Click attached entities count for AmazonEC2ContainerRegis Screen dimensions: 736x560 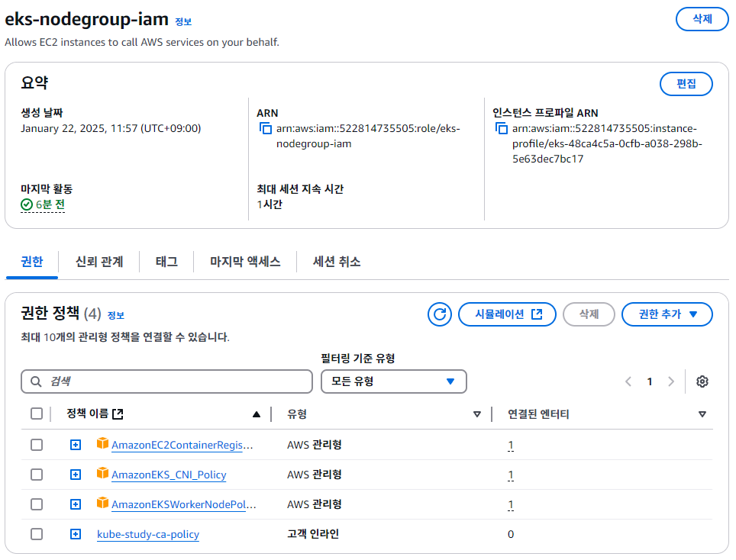click(511, 445)
